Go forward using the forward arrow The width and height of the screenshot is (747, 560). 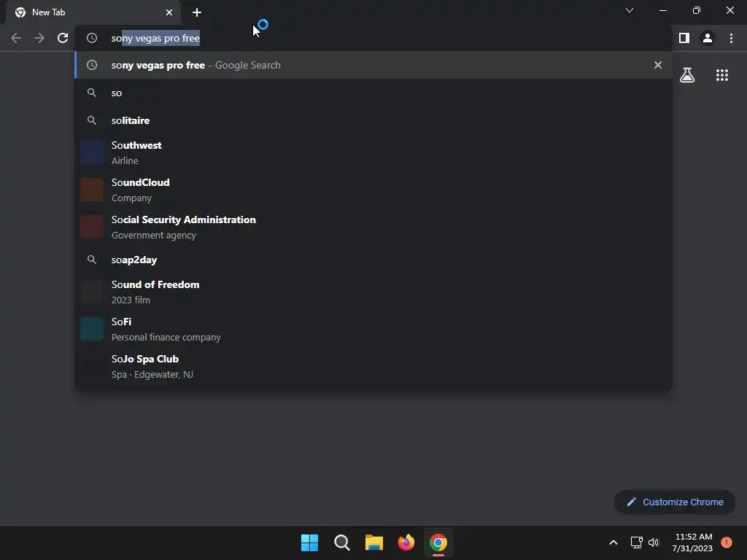coord(39,38)
